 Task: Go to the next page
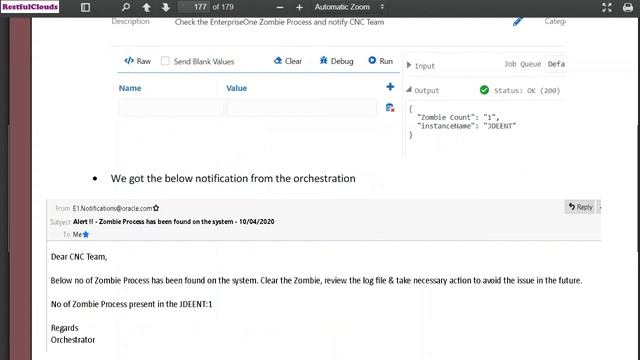pyautogui.click(x=166, y=7)
